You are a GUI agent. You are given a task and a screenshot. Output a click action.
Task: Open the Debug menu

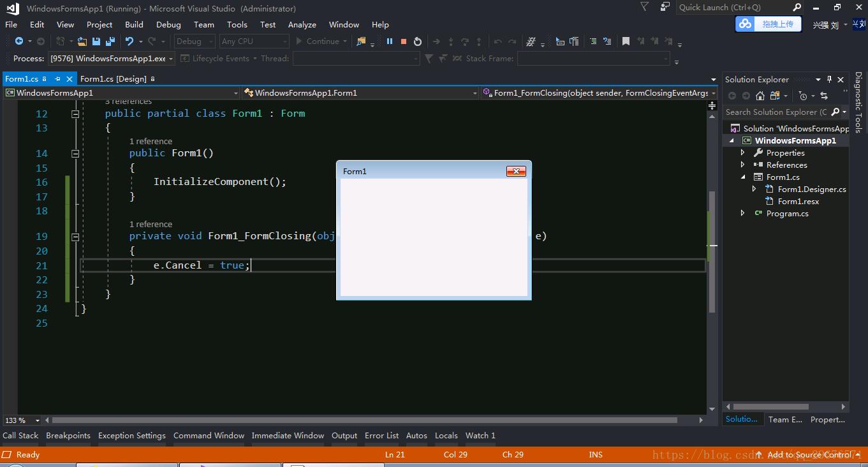168,24
